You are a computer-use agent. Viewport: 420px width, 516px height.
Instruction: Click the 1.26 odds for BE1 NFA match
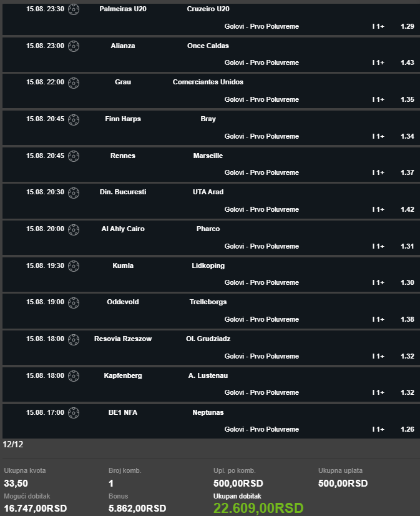(x=407, y=429)
